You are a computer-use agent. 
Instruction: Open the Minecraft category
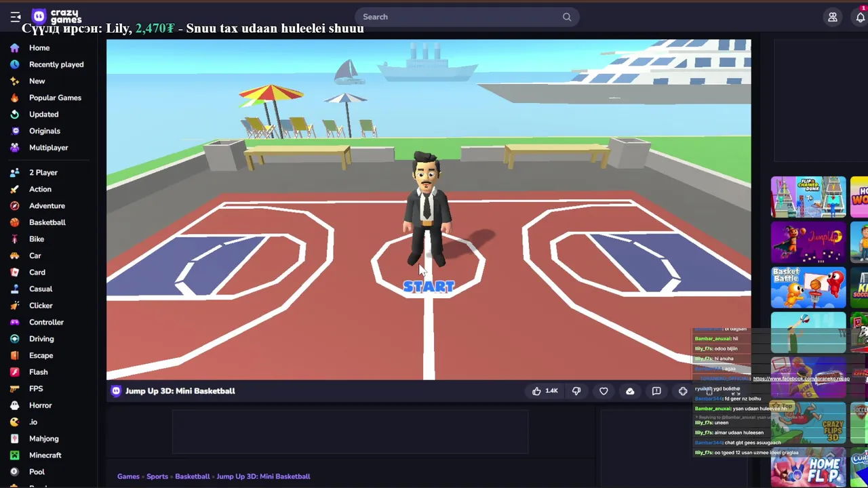point(45,455)
